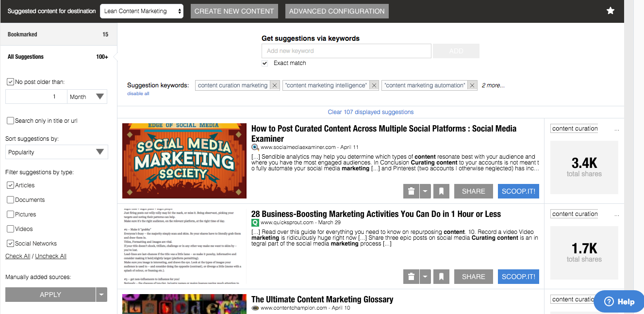Click the 'content marketing automation' keyword tag
Image resolution: width=644 pixels, height=314 pixels.
pos(425,85)
